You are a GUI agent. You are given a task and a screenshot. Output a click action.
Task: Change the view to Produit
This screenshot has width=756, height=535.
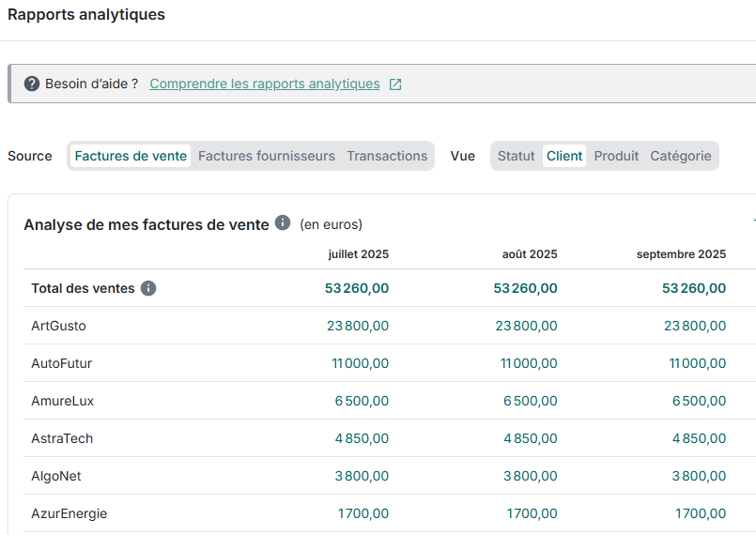click(616, 156)
